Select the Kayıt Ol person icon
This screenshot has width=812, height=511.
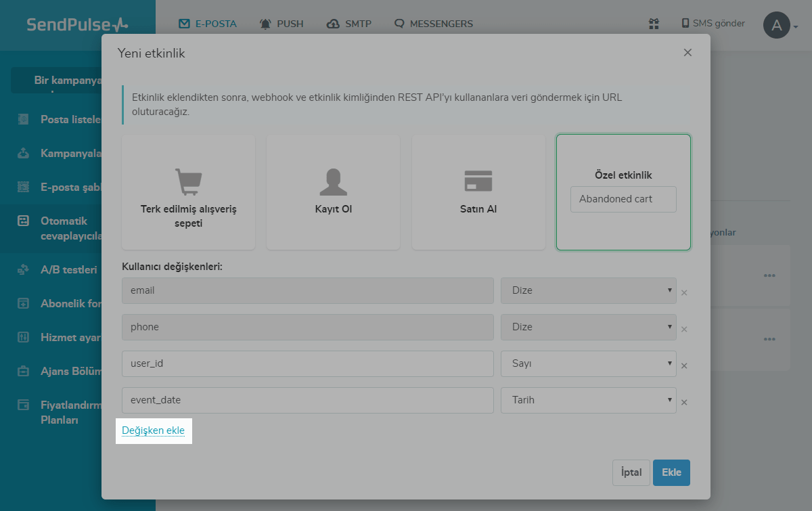(x=333, y=181)
